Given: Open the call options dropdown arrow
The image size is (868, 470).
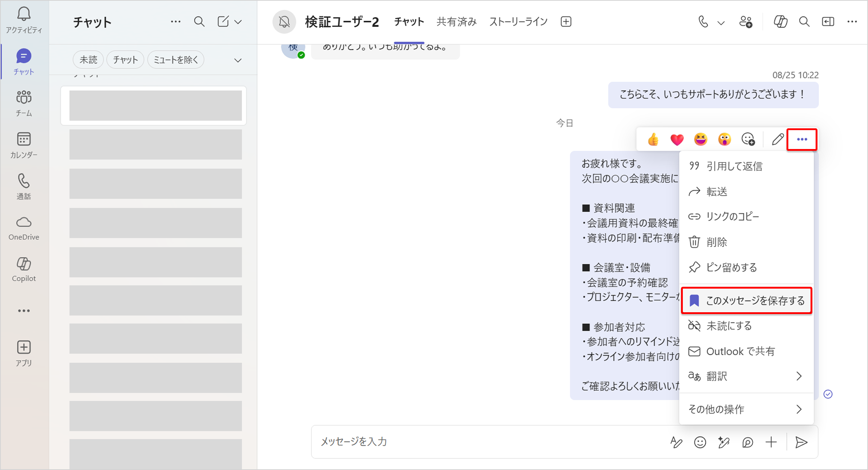Looking at the screenshot, I should coord(721,23).
